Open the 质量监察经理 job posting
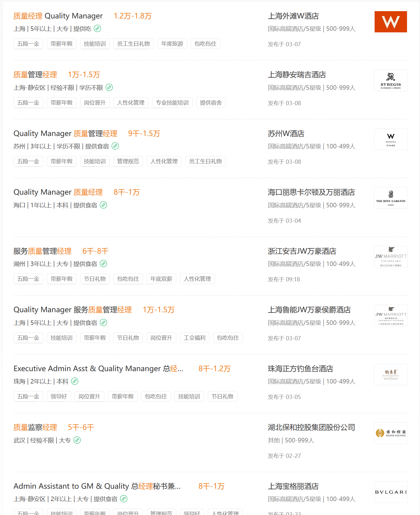Viewport: 420px width, 515px height. tap(35, 427)
